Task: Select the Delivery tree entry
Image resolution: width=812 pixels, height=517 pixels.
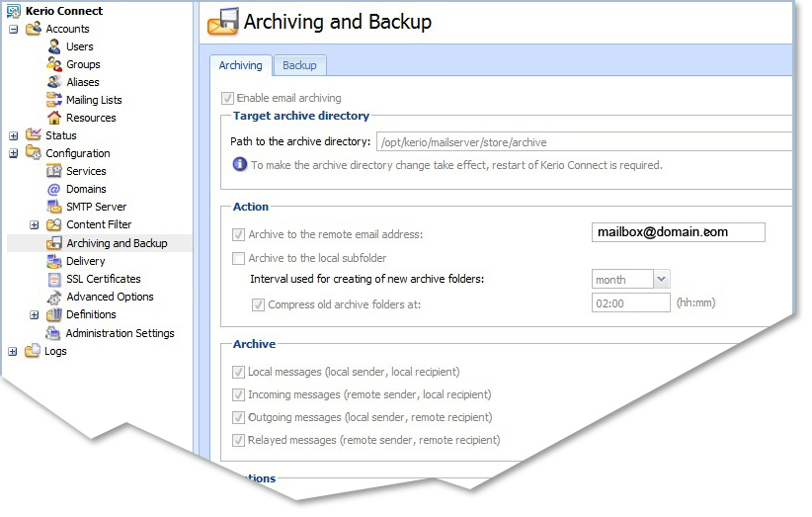Action: (85, 261)
